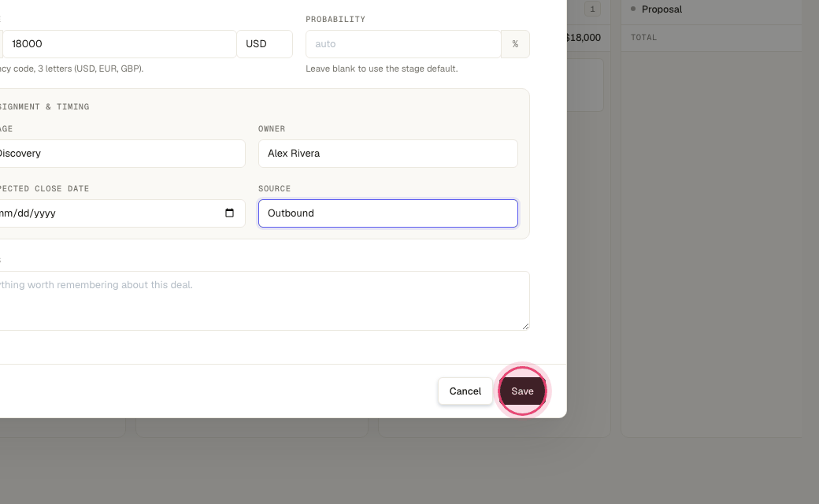Screen dimensions: 819x504
Task: Click the Save button
Action: (522, 391)
